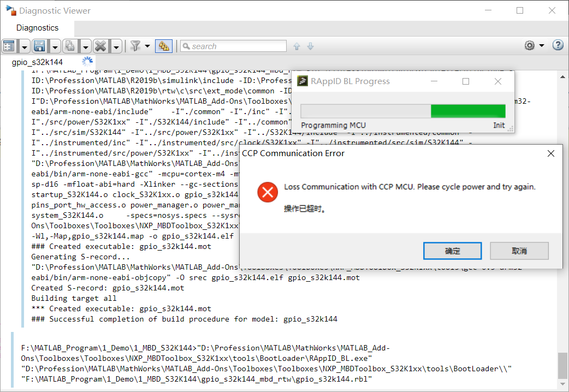Screen dimensions: 569x392
Task: Confirm the CCP error by clicking 确定
Action: (x=452, y=251)
